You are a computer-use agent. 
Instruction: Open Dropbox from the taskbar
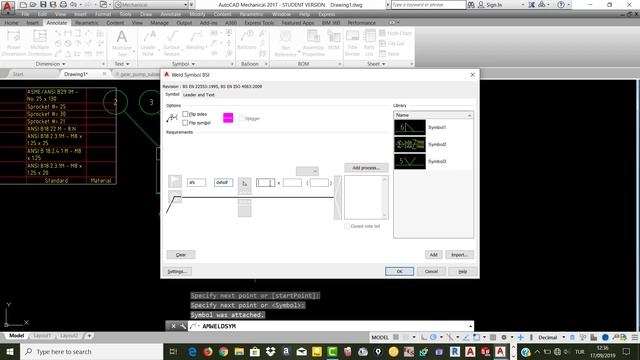(x=270, y=351)
